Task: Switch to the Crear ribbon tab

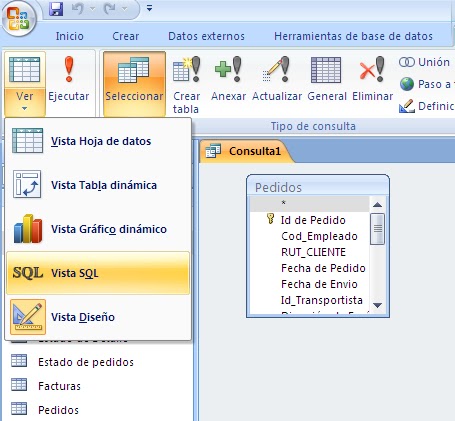Action: [126, 36]
